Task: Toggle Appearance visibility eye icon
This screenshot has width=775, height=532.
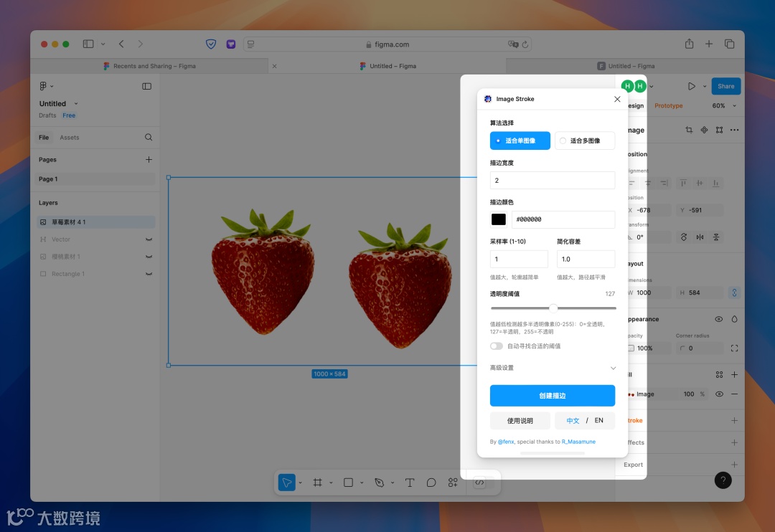Action: (x=718, y=319)
